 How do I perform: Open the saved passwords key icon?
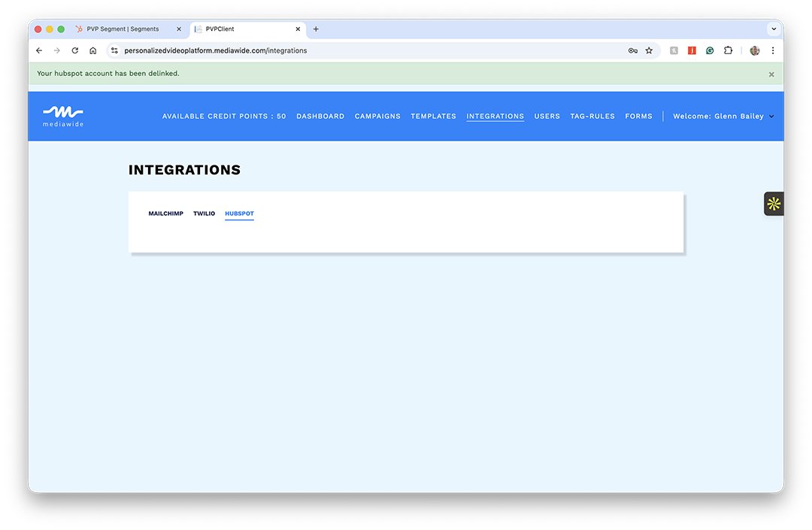click(x=632, y=50)
